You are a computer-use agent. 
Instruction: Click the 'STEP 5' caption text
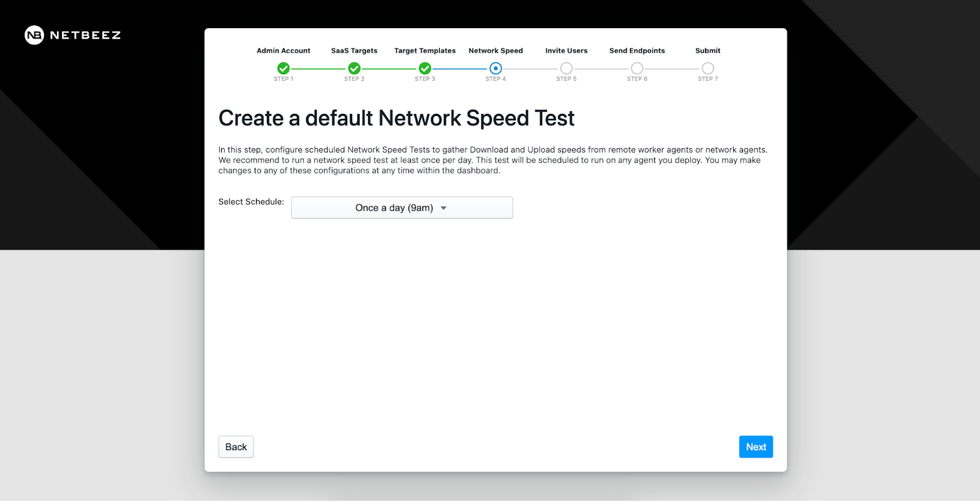[567, 79]
